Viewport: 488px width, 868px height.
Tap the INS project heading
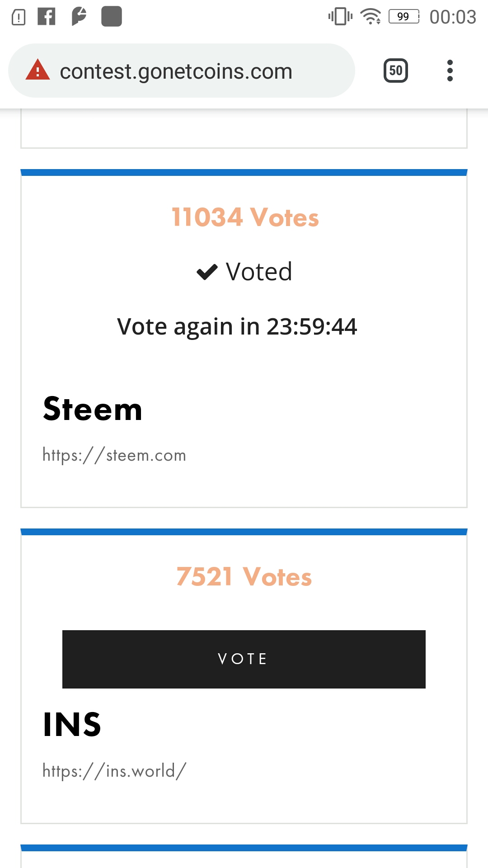click(x=72, y=724)
